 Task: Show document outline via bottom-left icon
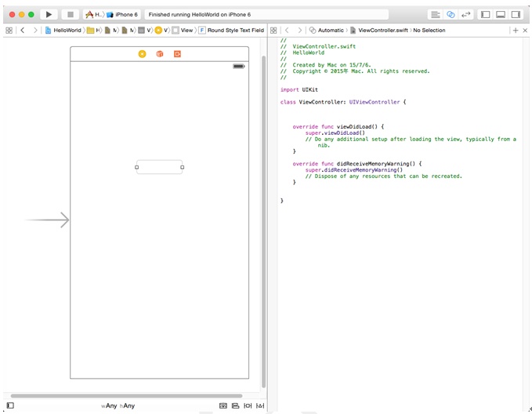click(x=10, y=405)
